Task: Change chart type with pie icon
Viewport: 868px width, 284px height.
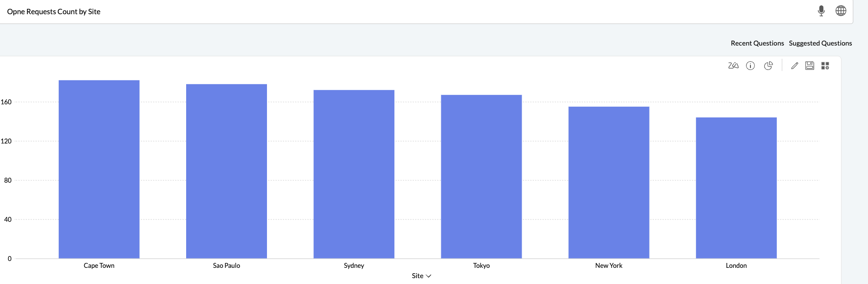Action: [769, 66]
